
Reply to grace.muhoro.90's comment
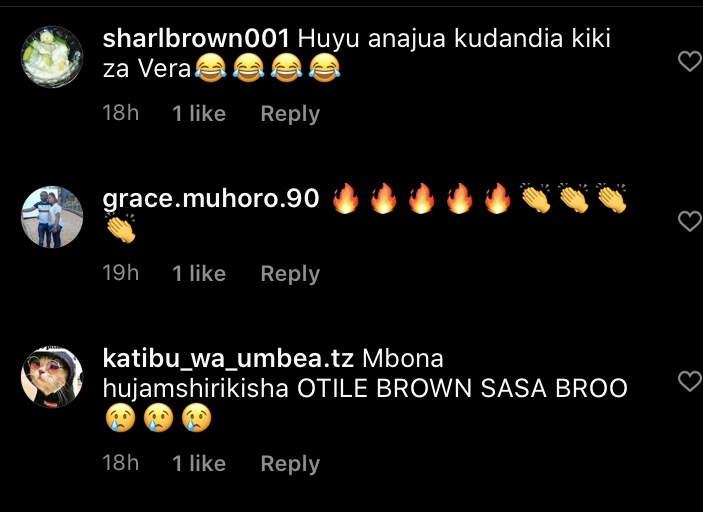290,273
